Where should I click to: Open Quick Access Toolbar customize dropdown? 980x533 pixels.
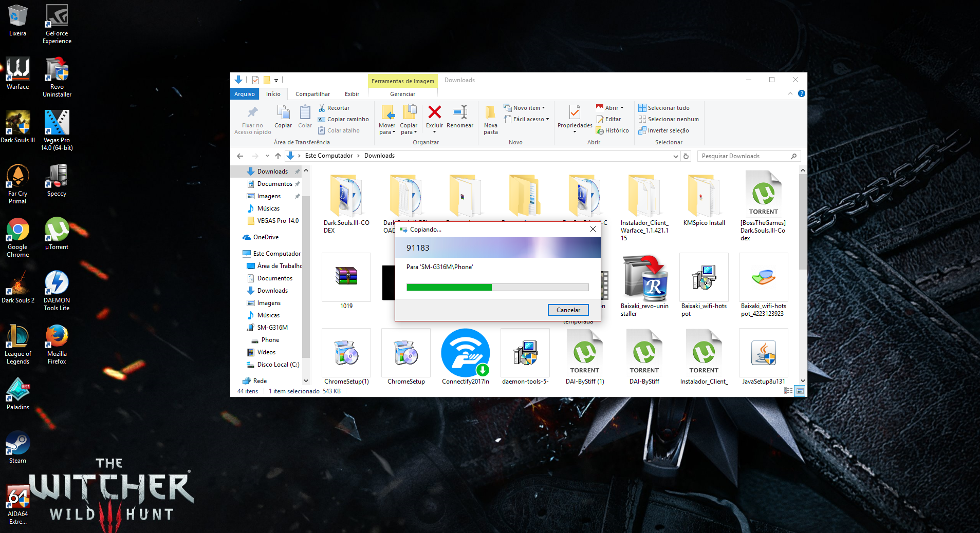point(276,80)
